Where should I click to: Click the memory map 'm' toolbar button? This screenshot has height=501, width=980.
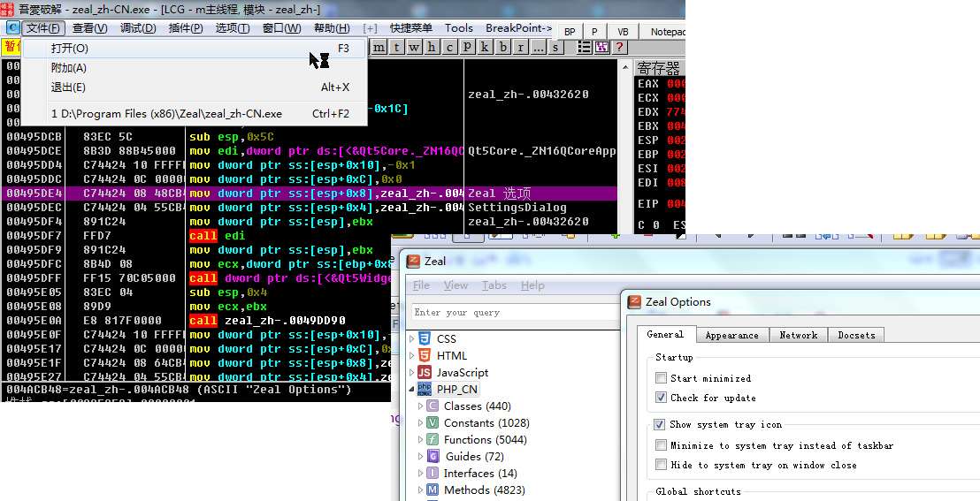[x=379, y=47]
